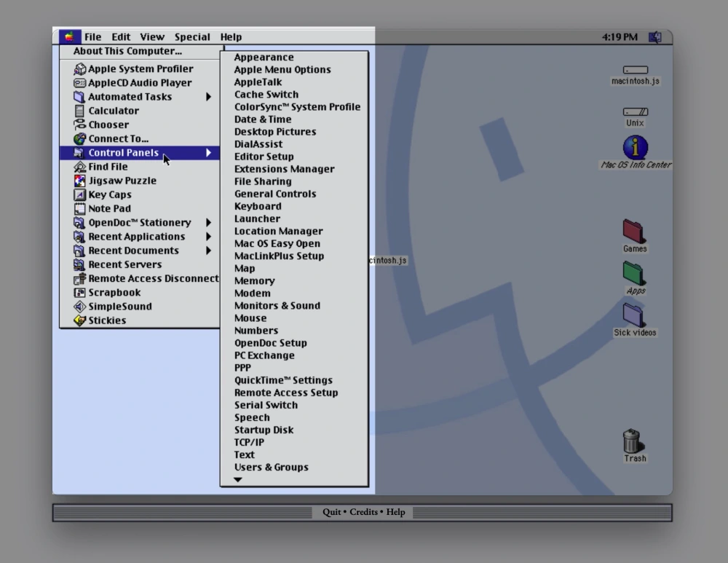This screenshot has width=728, height=563.
Task: Click the Recent Applications icon
Action: click(80, 237)
